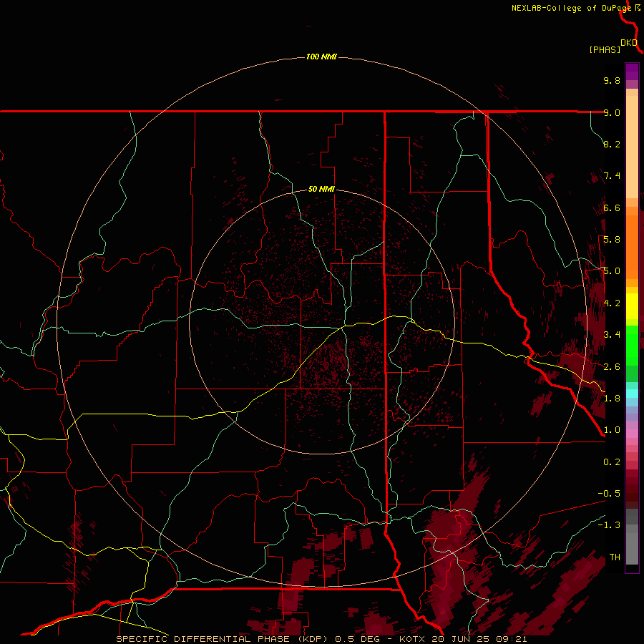644x644 pixels.
Task: Pick the purple top color bar segment
Action: point(632,72)
